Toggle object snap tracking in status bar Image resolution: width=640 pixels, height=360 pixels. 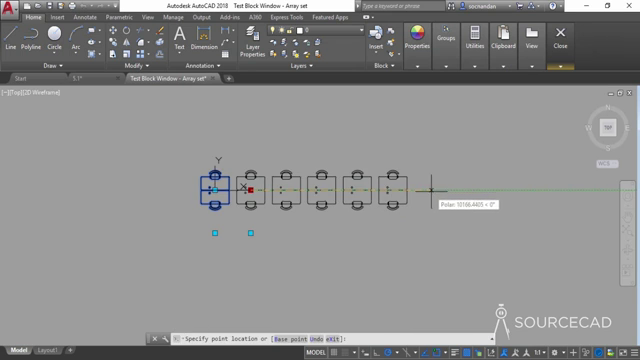pos(425,352)
